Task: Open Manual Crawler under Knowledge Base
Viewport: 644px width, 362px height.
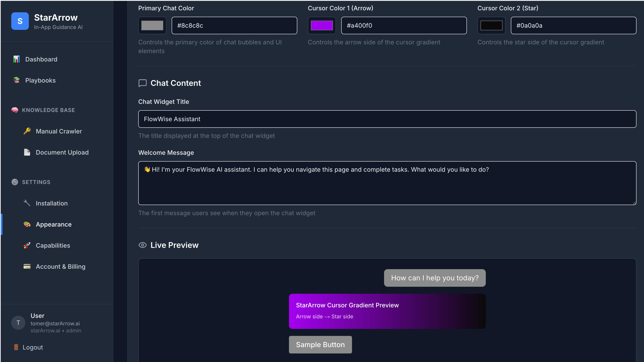Action: click(59, 131)
